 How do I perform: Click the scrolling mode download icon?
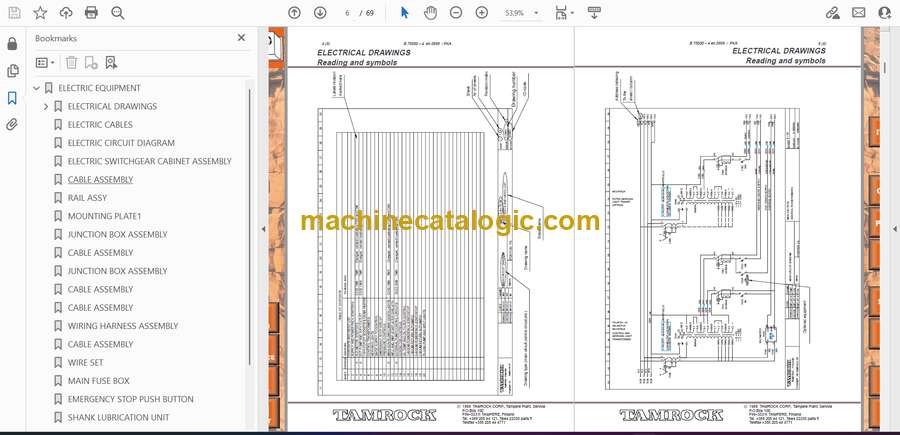coord(594,13)
